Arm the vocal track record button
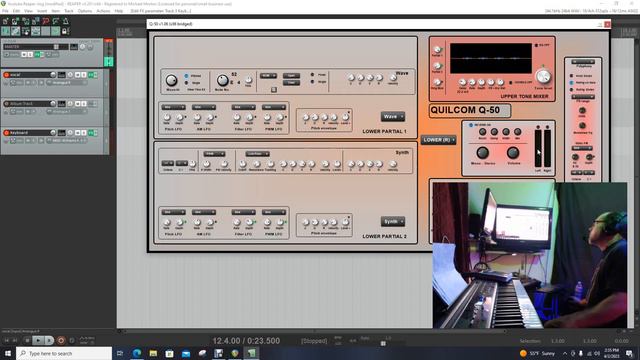The image size is (640, 360). [x=6, y=75]
